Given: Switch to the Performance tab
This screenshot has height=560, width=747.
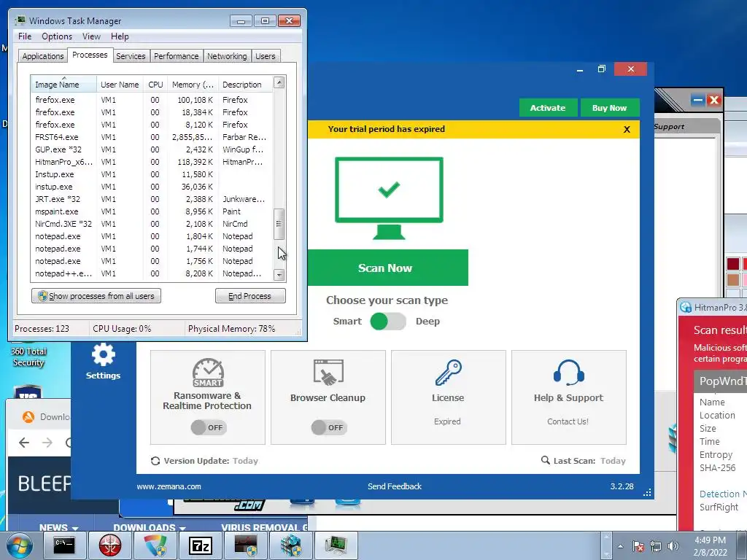Looking at the screenshot, I should 177,56.
